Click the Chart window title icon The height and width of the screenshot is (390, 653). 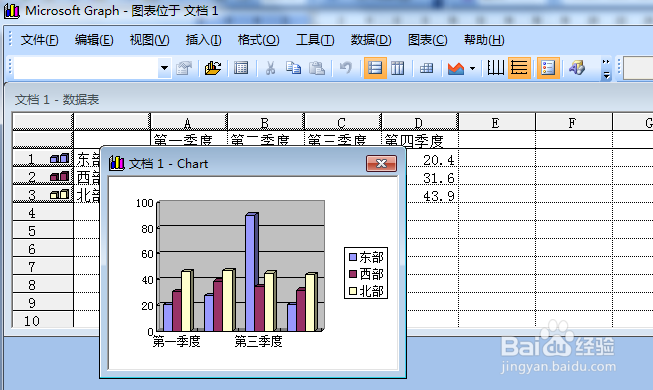(117, 163)
